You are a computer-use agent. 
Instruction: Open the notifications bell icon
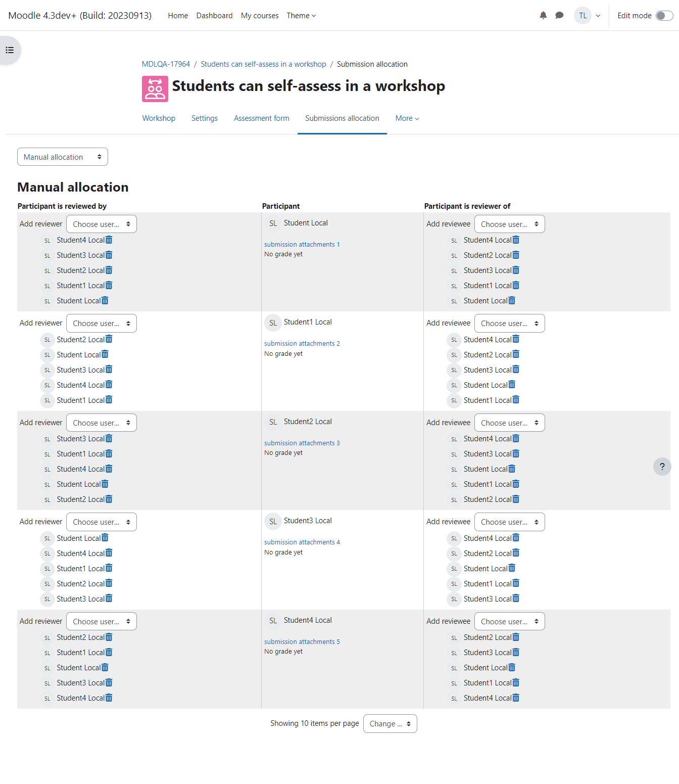pyautogui.click(x=543, y=15)
